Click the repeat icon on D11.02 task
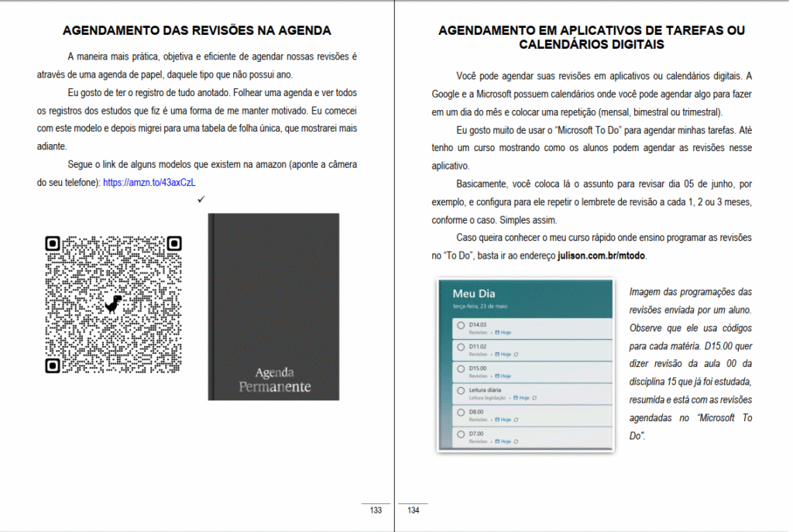 pos(517,354)
